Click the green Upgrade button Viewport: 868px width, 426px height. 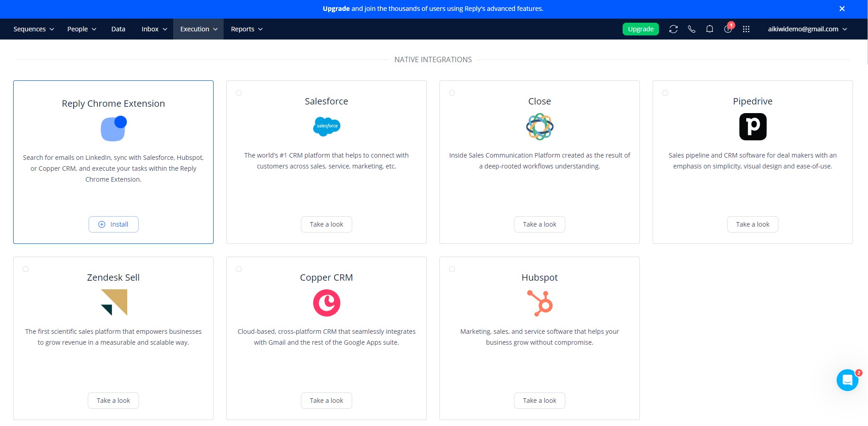click(x=641, y=29)
